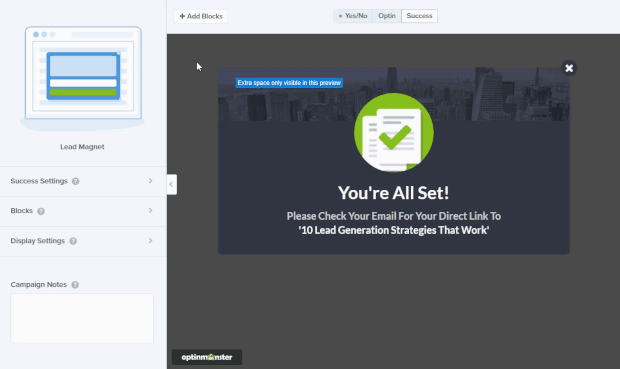Select the "Please Check Your Email" text line
The width and height of the screenshot is (620, 369).
click(394, 216)
